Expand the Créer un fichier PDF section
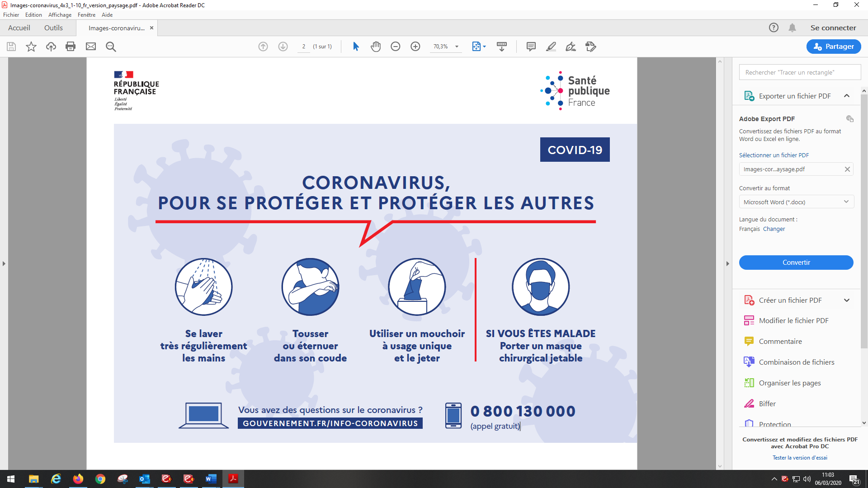The height and width of the screenshot is (488, 868). tap(847, 300)
